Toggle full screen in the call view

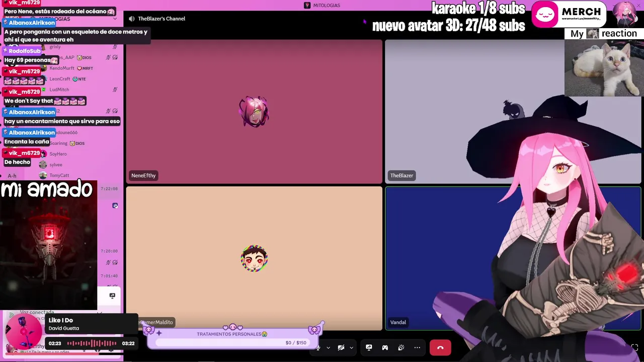[635, 347]
